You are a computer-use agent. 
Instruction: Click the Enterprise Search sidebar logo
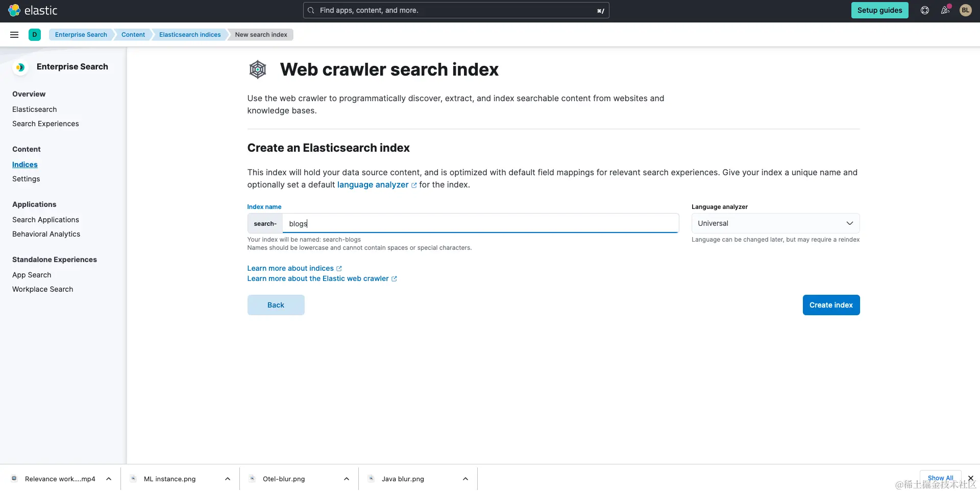coord(20,67)
